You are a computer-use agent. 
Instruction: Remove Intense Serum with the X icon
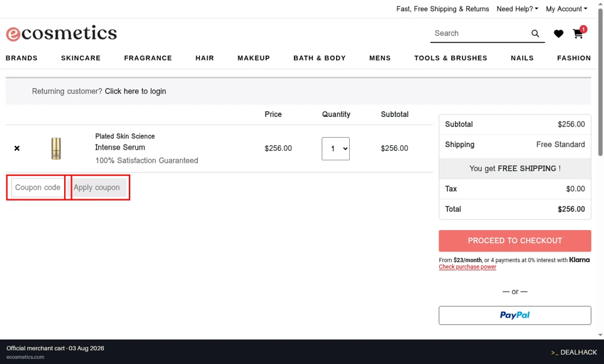(x=17, y=148)
